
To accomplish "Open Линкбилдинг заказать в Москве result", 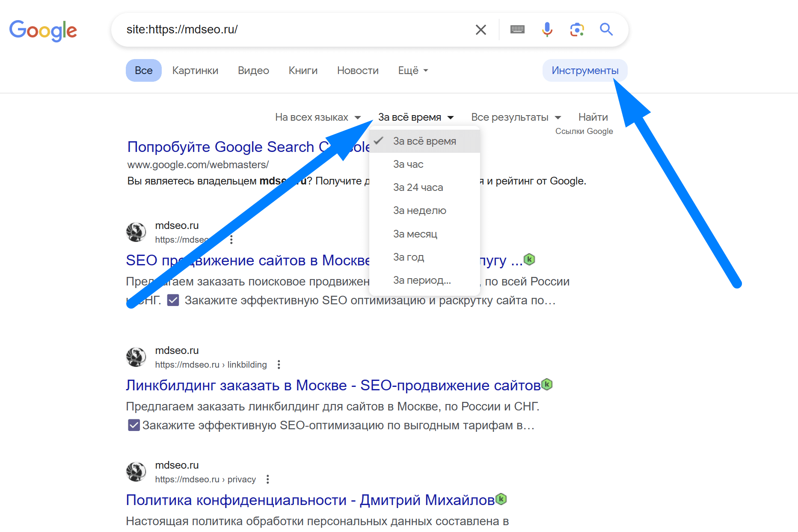I will tap(333, 385).
